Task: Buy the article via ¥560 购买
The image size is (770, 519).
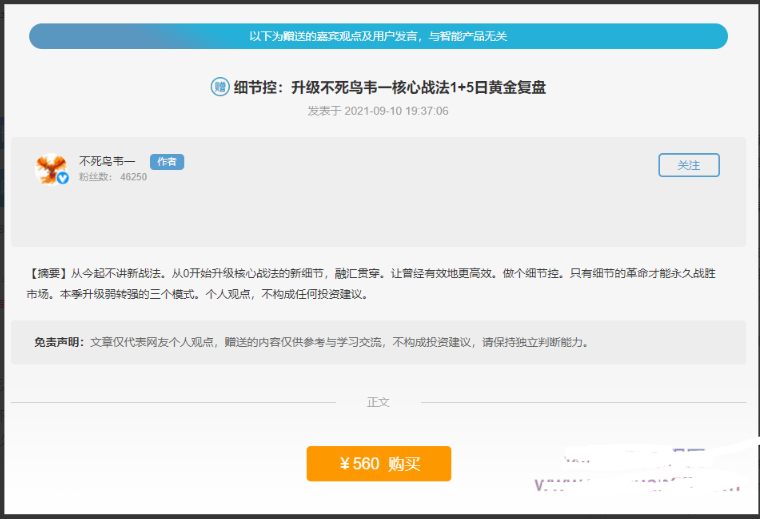Action: (379, 464)
